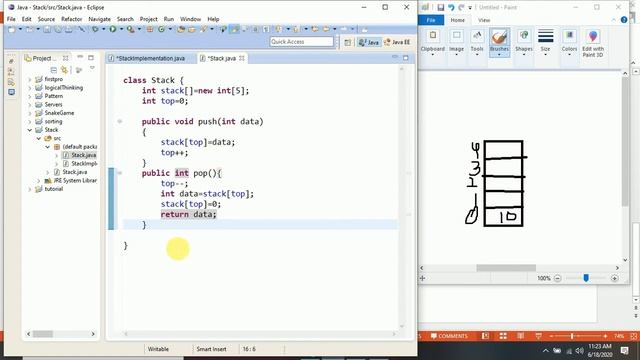Image resolution: width=640 pixels, height=360 pixels.
Task: Click the Paint horizontal scrollbar thumb
Action: pyautogui.click(x=506, y=268)
